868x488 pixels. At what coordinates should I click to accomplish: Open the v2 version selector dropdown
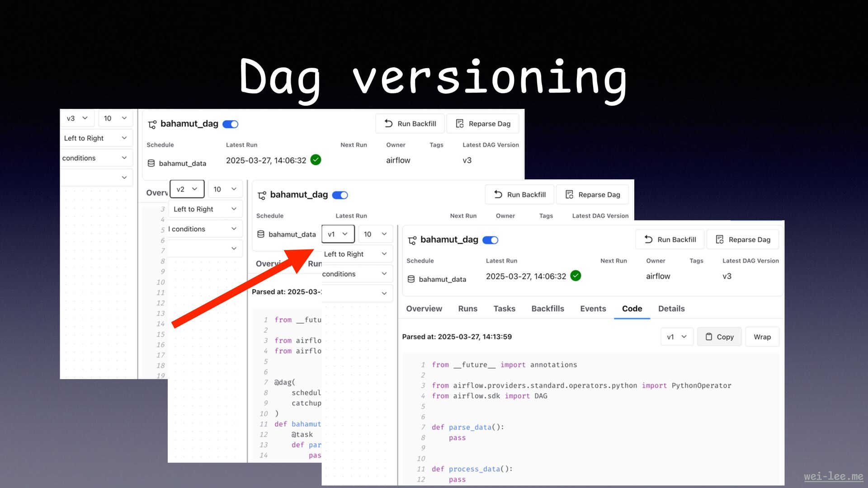click(187, 189)
